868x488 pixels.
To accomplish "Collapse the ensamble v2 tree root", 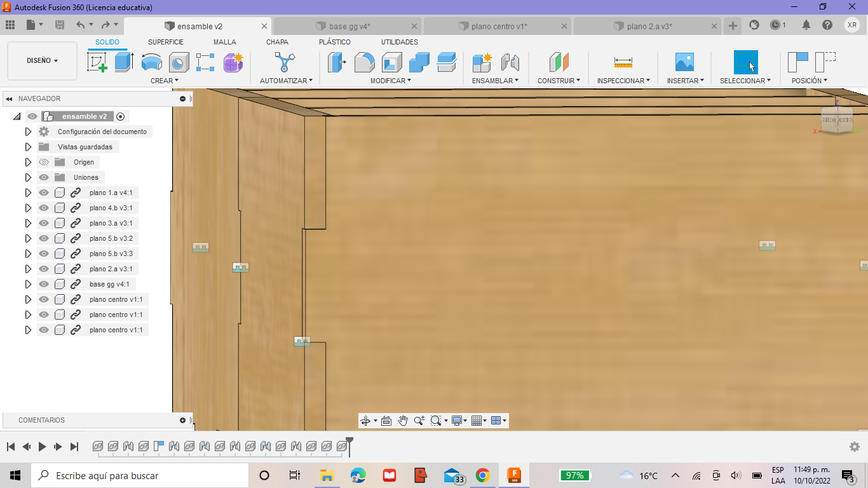I will coord(17,116).
